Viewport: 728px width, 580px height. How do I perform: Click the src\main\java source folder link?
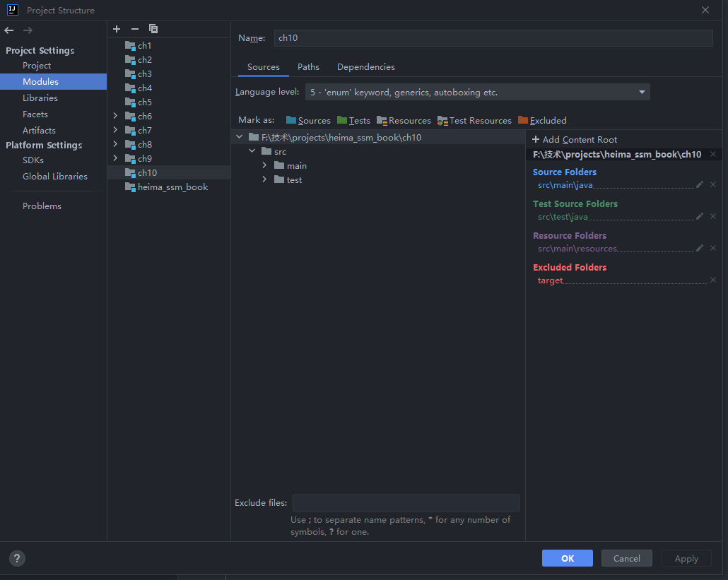(565, 185)
